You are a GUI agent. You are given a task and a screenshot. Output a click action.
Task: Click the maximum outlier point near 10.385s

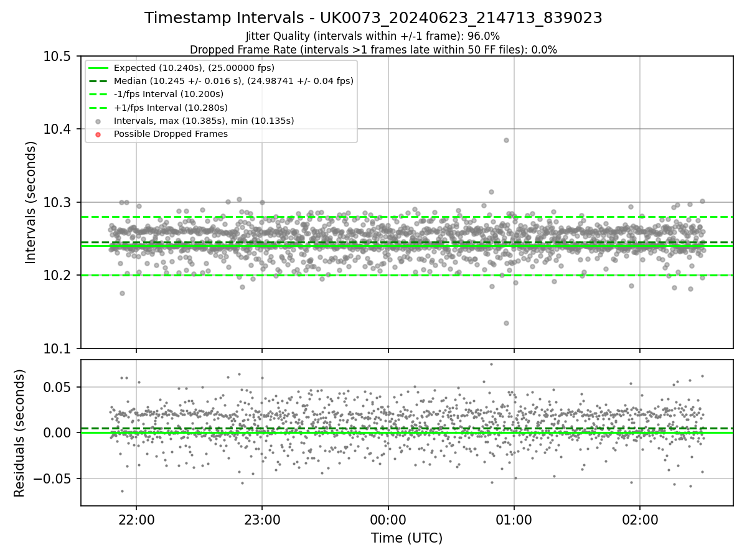pos(506,140)
